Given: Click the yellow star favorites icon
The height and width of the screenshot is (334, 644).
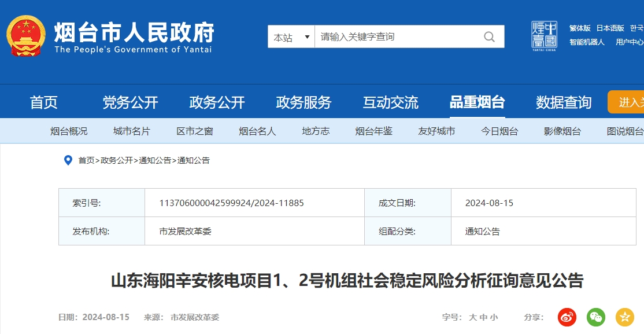Looking at the screenshot, I should [x=625, y=317].
